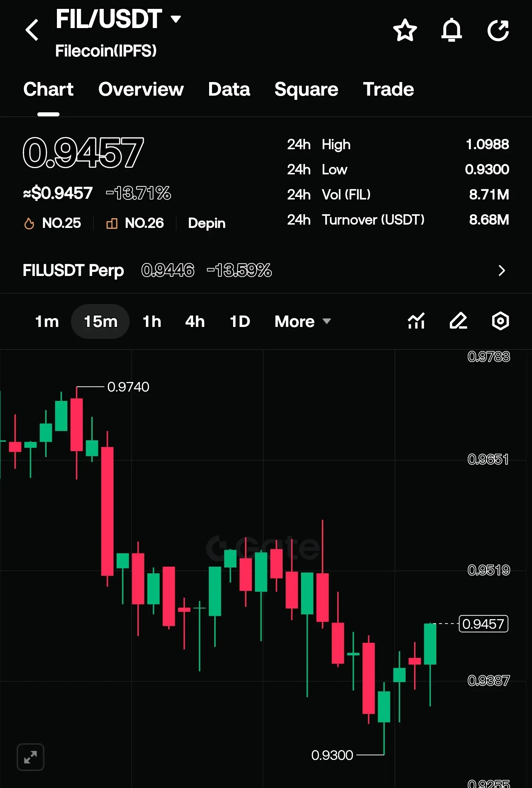The width and height of the screenshot is (532, 788).
Task: Select the 4h timeframe
Action: (195, 321)
